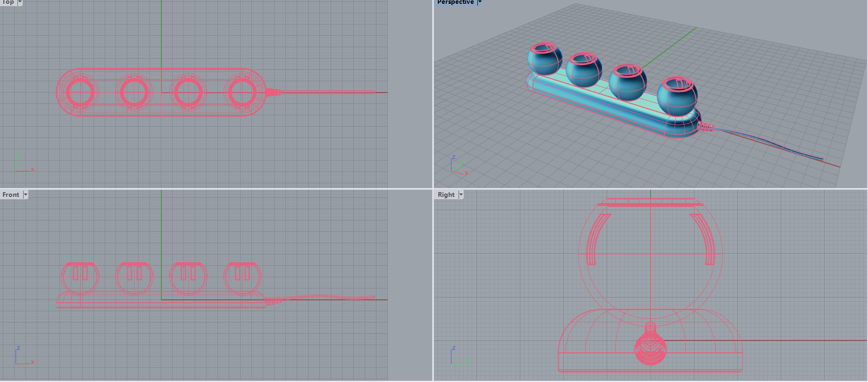
Task: Pick the power cable in Perspective viewport
Action: (774, 145)
